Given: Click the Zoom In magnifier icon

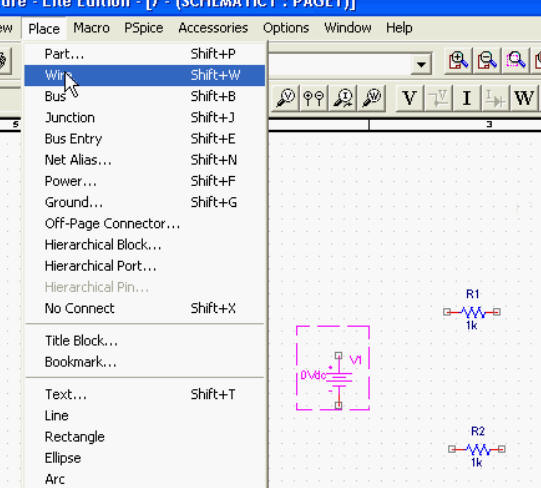Looking at the screenshot, I should tap(458, 61).
